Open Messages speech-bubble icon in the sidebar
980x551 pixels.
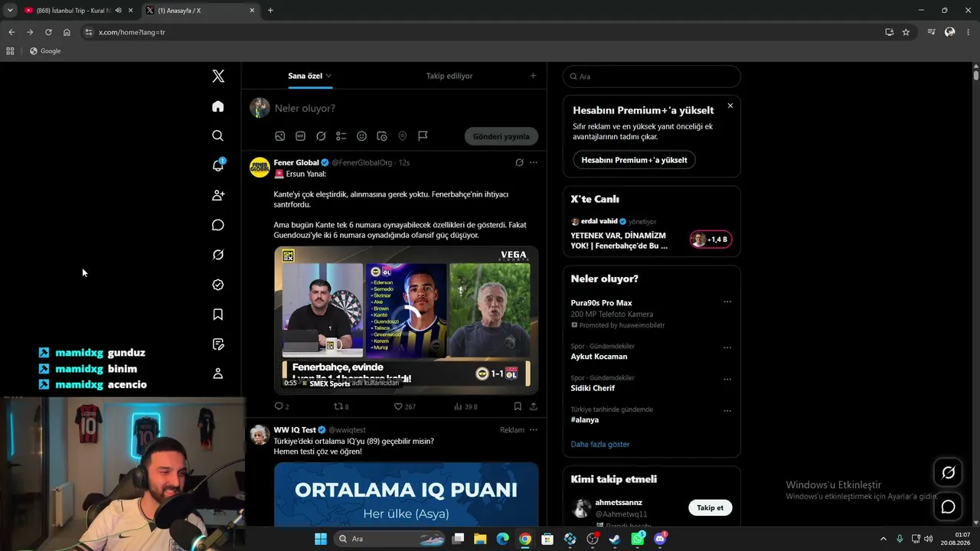(x=218, y=225)
